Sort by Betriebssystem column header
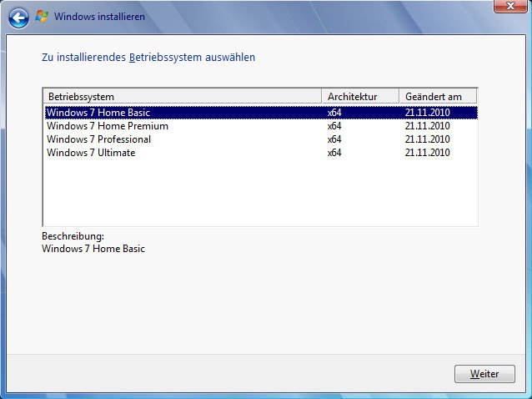Screen dimensions: 532x399 point(182,97)
